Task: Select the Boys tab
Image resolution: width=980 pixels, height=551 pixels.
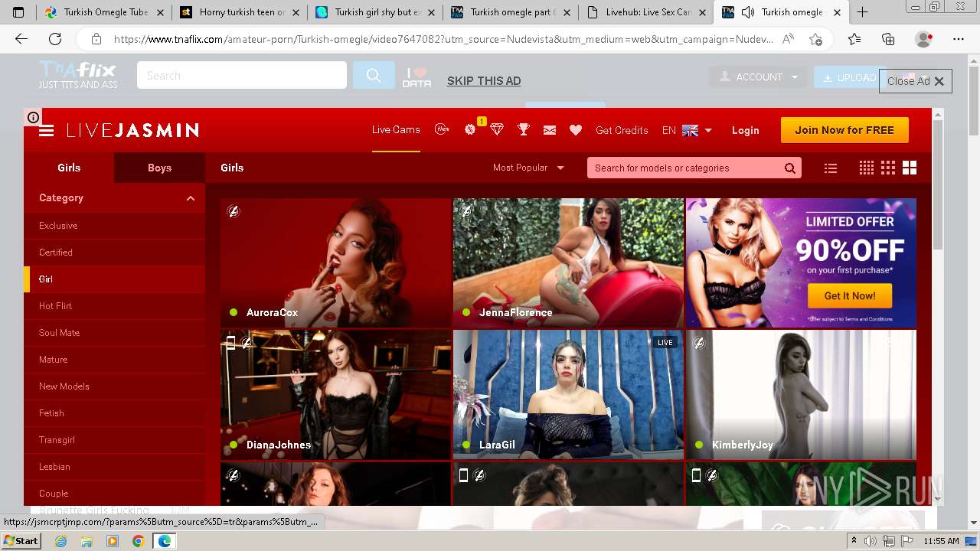Action: coord(159,168)
